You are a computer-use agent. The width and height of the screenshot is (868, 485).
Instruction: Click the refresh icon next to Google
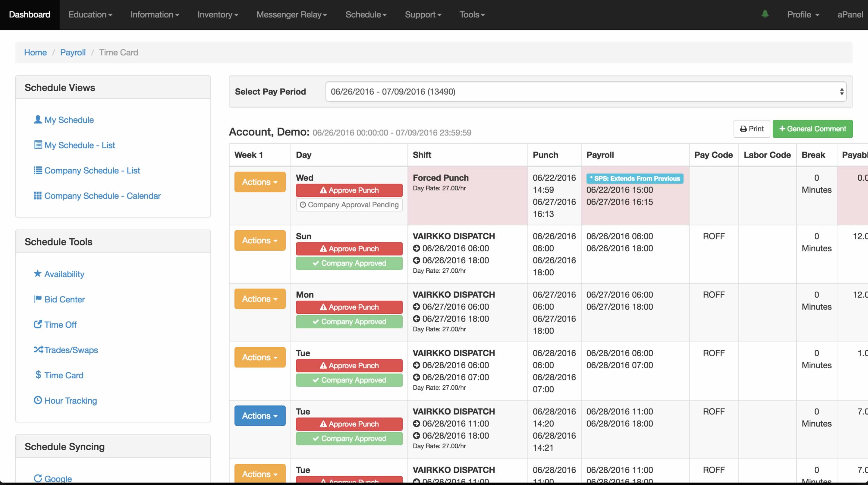(x=38, y=478)
